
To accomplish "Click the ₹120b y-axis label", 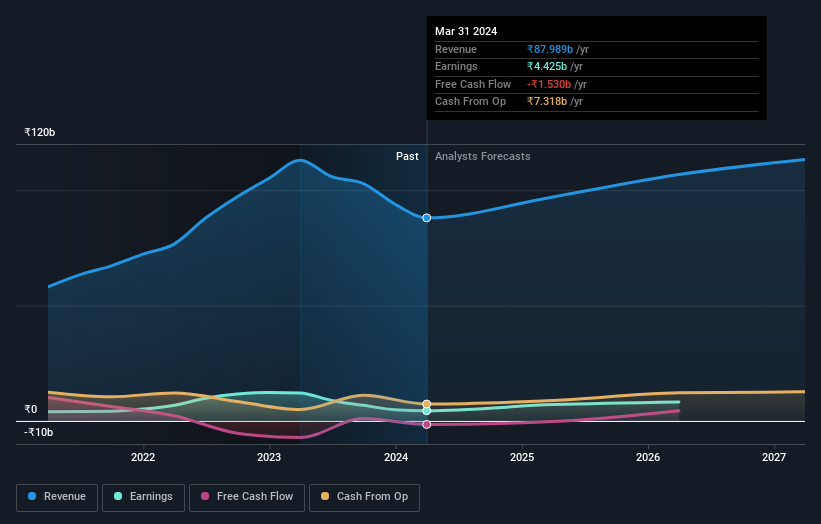I will tap(39, 132).
